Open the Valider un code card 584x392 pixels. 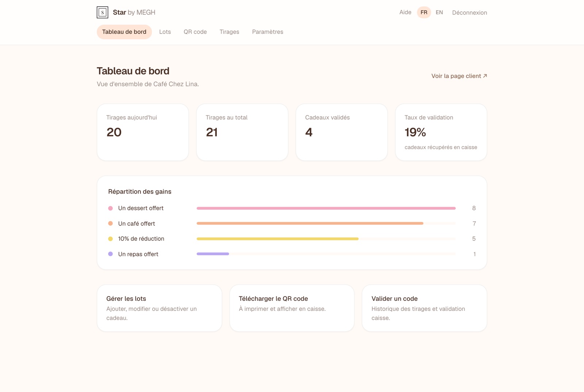coord(424,308)
